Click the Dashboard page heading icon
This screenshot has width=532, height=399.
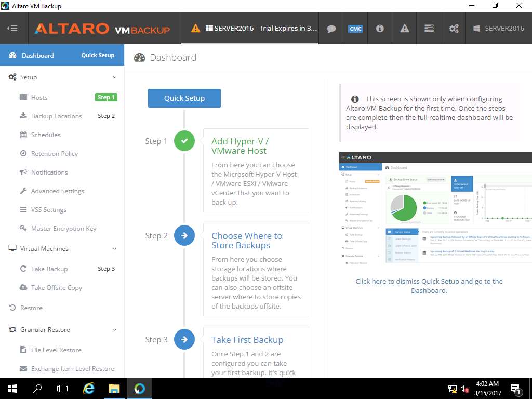click(x=139, y=58)
